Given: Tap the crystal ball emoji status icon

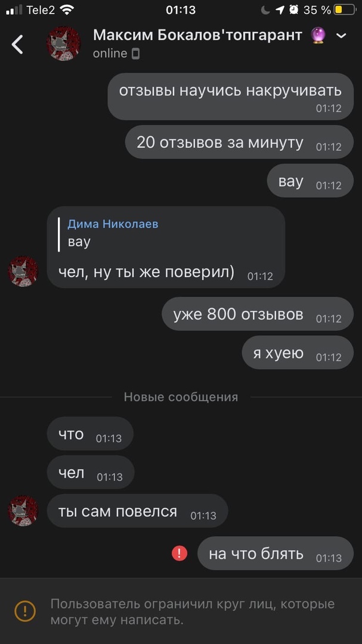Looking at the screenshot, I should [x=319, y=36].
